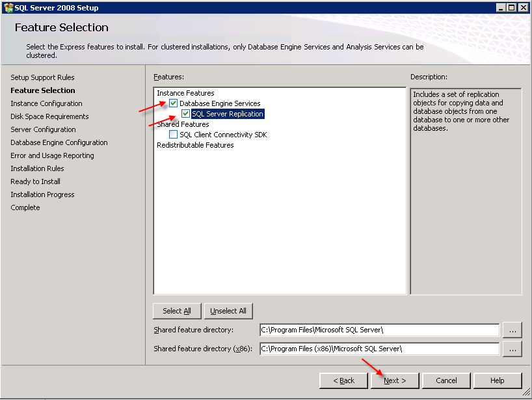Select Installation Rules step
Screen dimensions: 532x400
tap(37, 168)
